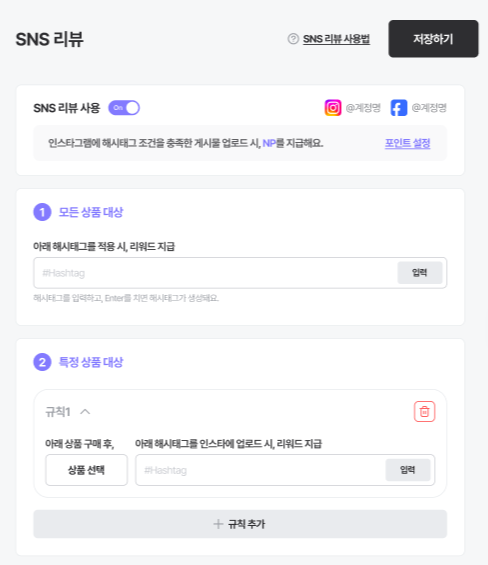
Task: Click the number 2 circle badge
Action: (x=42, y=362)
